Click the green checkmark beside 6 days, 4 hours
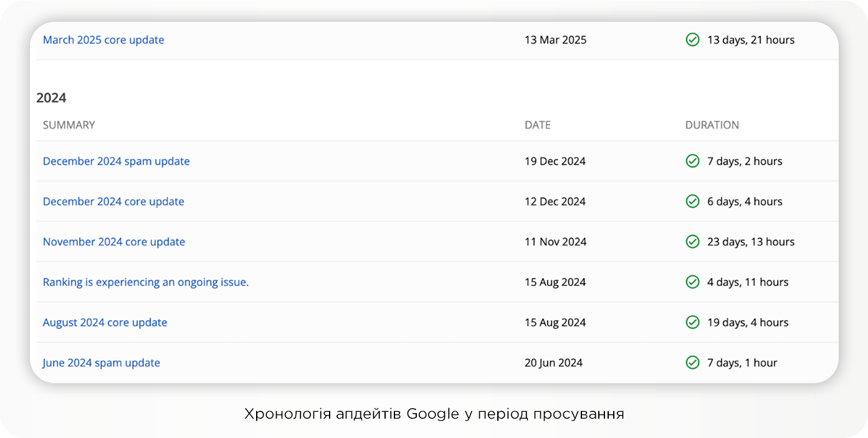This screenshot has width=868, height=438. (692, 201)
